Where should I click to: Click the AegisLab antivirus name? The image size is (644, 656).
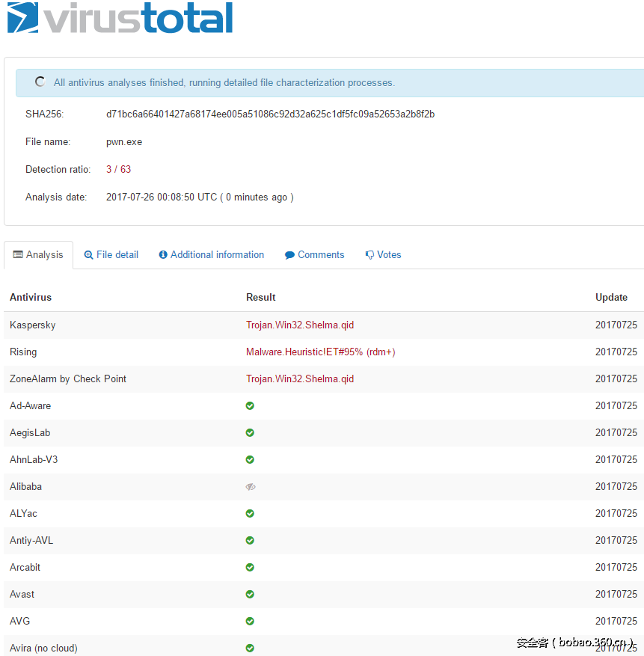(30, 432)
